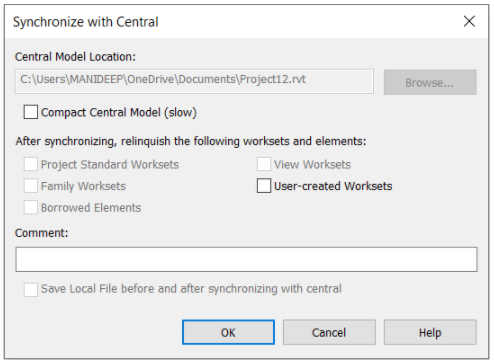Select the Family Worksets checkbox
Viewport: 494px width, 363px height.
(31, 186)
